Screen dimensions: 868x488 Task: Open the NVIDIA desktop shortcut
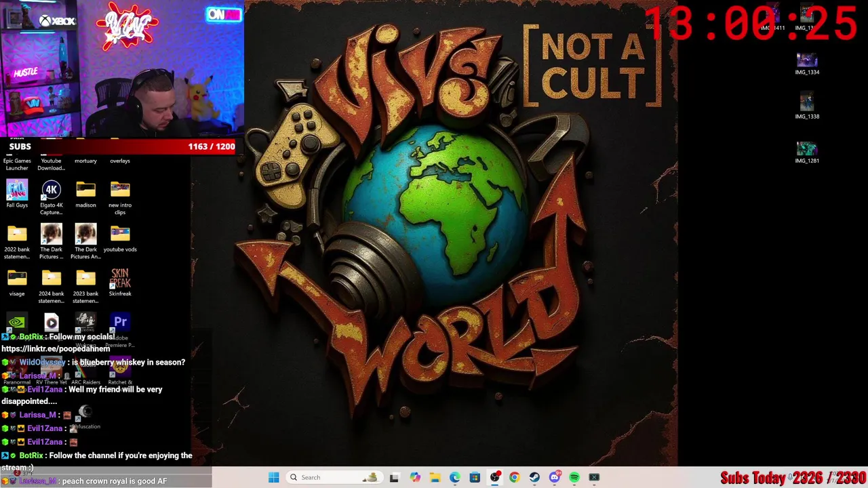coord(17,323)
